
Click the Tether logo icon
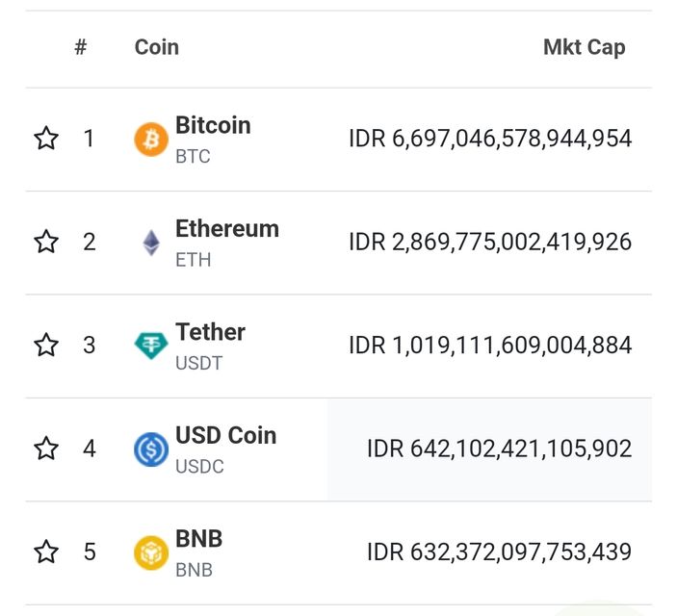pos(151,346)
